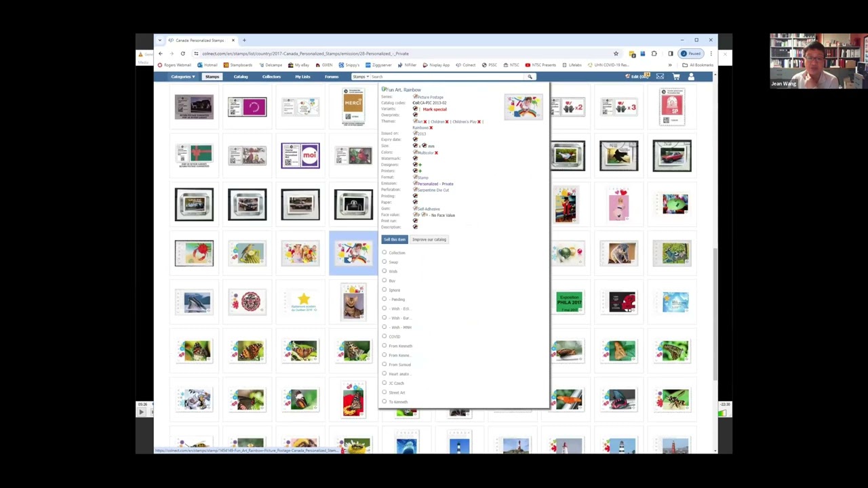
Task: Open the shopping cart icon
Action: click(676, 77)
